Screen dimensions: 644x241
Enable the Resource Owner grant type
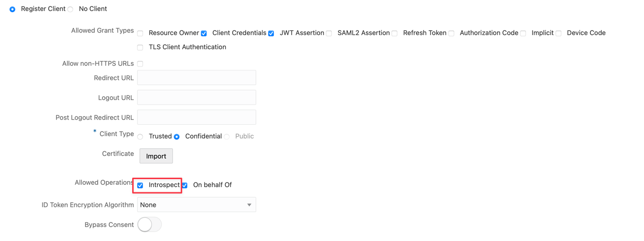coord(140,34)
